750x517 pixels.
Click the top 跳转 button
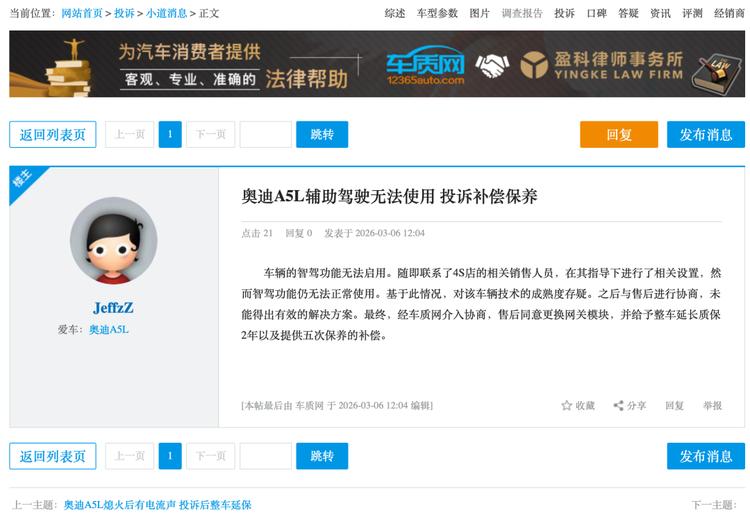click(322, 134)
